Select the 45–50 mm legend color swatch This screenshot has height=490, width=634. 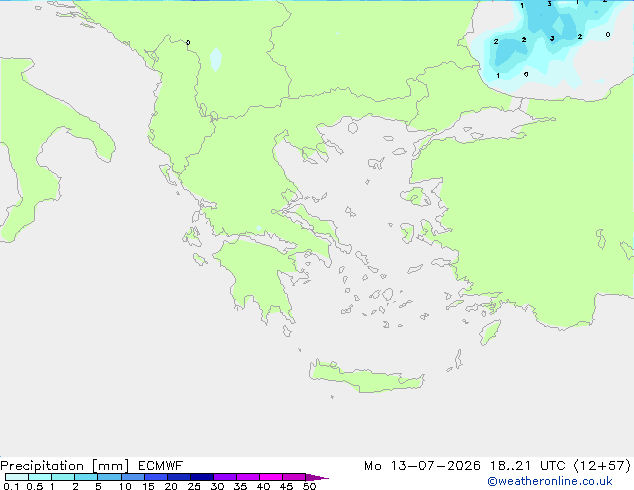click(x=294, y=477)
